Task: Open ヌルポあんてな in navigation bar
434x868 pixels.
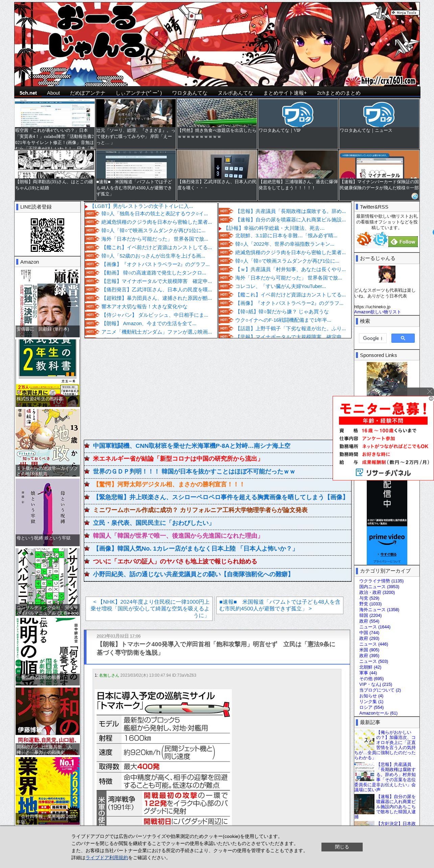Action: pos(235,93)
